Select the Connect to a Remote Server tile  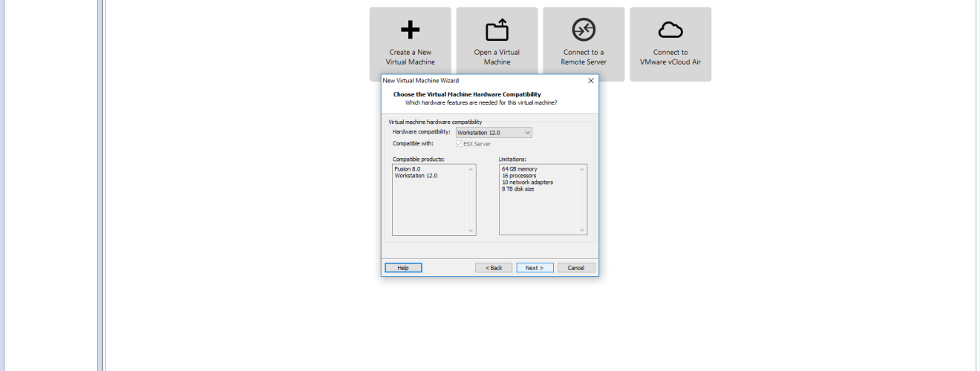pos(584,45)
